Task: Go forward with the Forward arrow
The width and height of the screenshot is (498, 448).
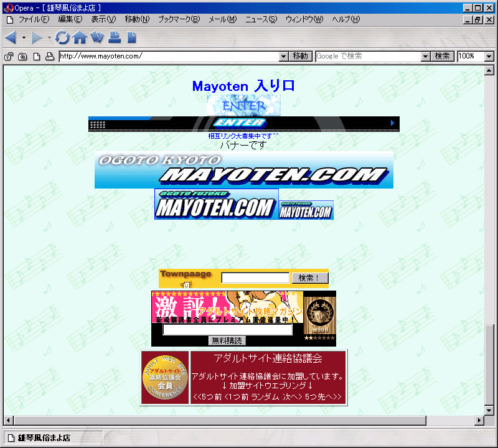Action: (37, 37)
